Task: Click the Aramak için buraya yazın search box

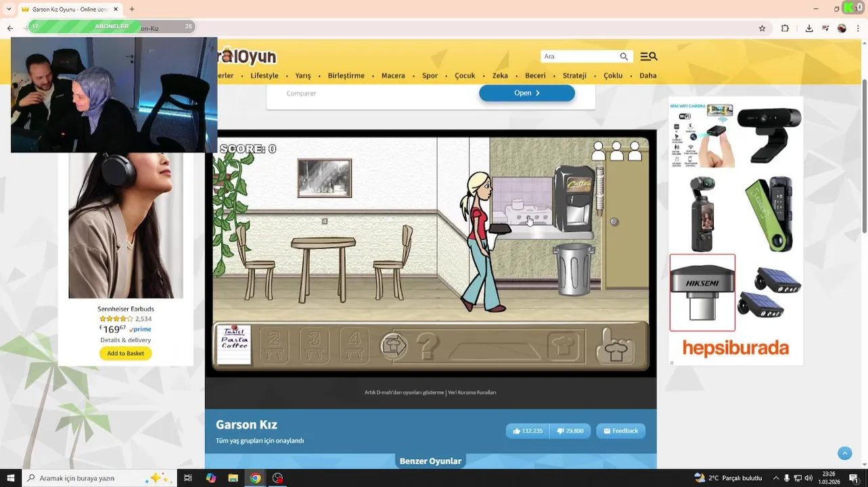Action: (x=99, y=478)
